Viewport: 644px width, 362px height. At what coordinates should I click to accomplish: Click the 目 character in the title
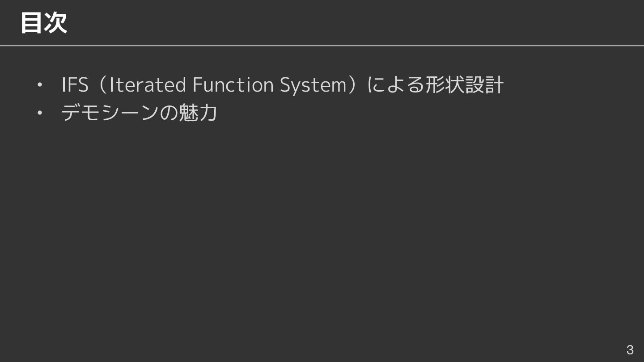click(31, 23)
